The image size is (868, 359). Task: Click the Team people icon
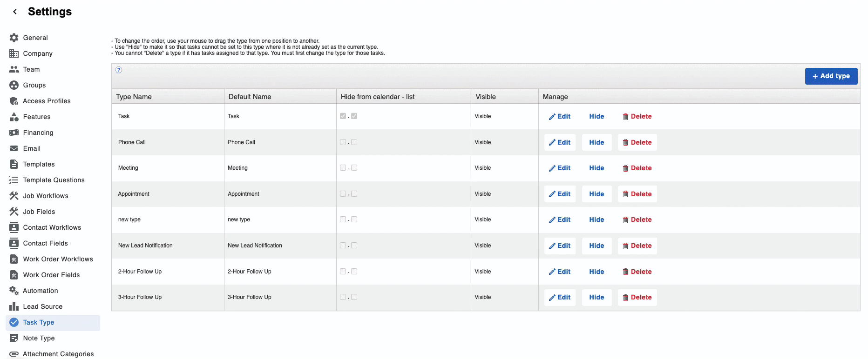(x=14, y=69)
